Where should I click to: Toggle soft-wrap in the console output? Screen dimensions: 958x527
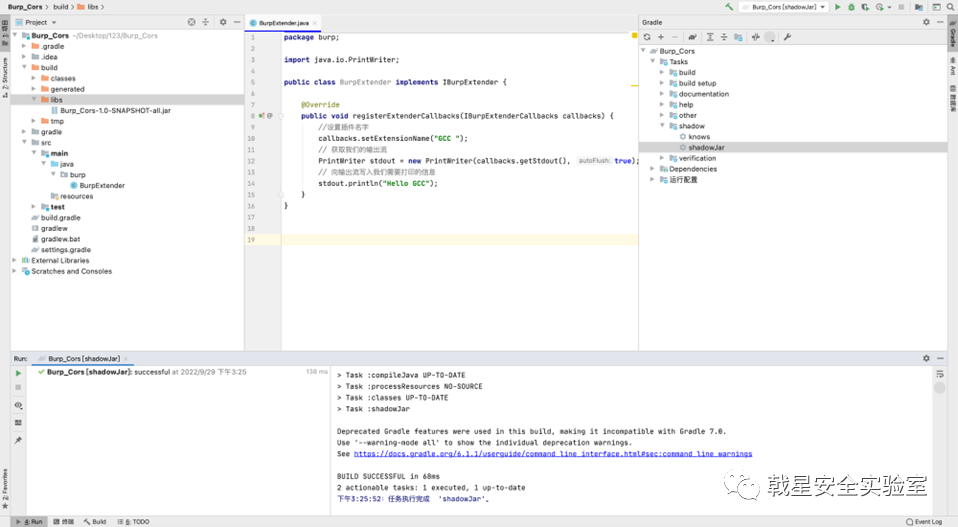(x=939, y=374)
